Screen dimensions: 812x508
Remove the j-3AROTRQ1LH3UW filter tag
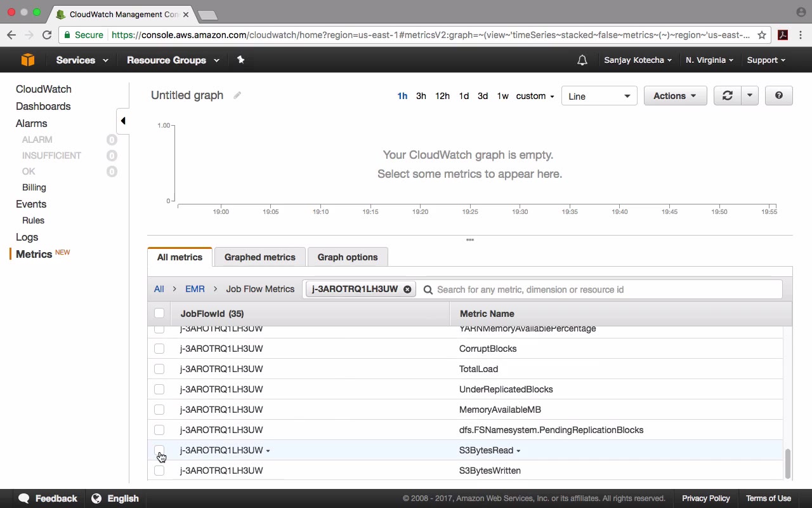click(407, 290)
